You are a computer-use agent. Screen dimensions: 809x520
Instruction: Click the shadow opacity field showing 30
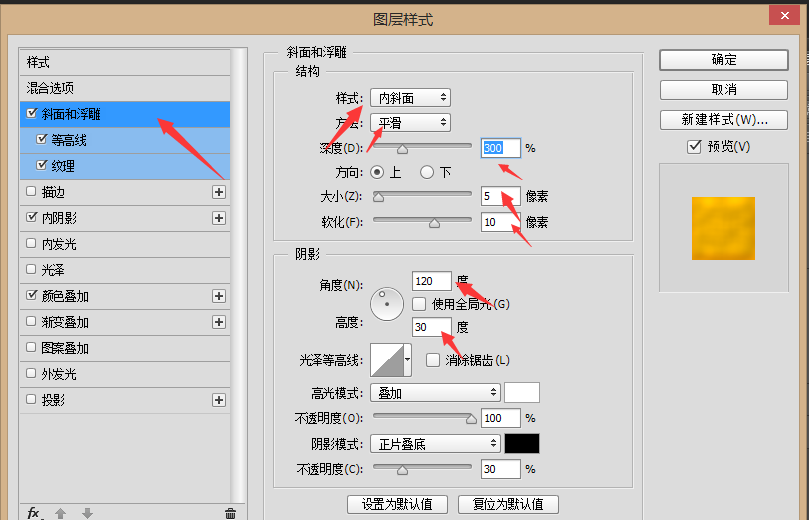click(x=501, y=469)
